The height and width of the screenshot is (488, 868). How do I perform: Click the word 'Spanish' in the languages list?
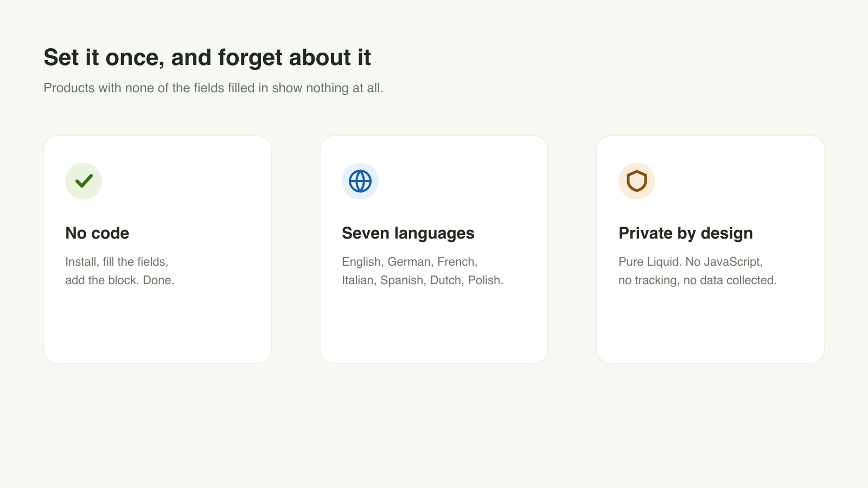(402, 280)
